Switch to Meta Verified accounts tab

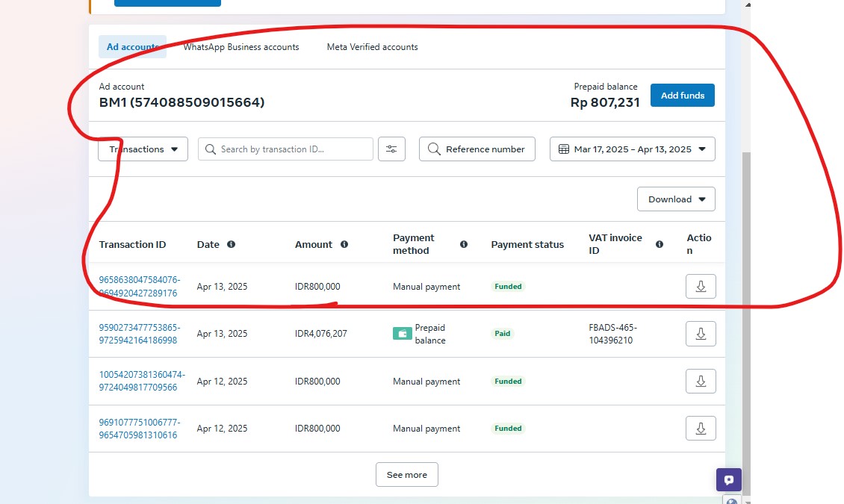(x=372, y=47)
